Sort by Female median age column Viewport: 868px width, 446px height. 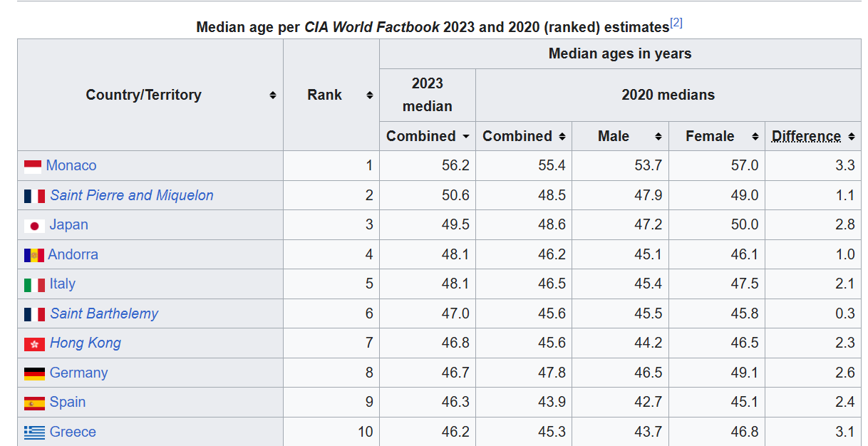[x=755, y=136]
